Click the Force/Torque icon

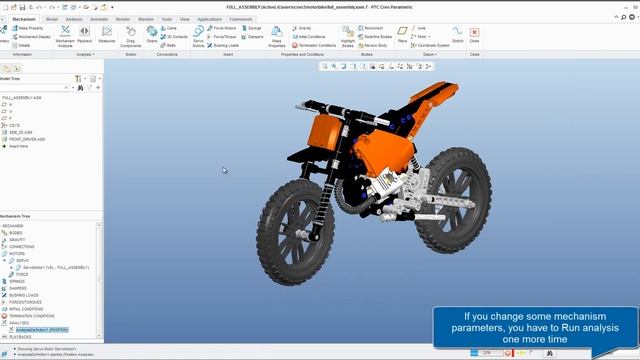221,37
